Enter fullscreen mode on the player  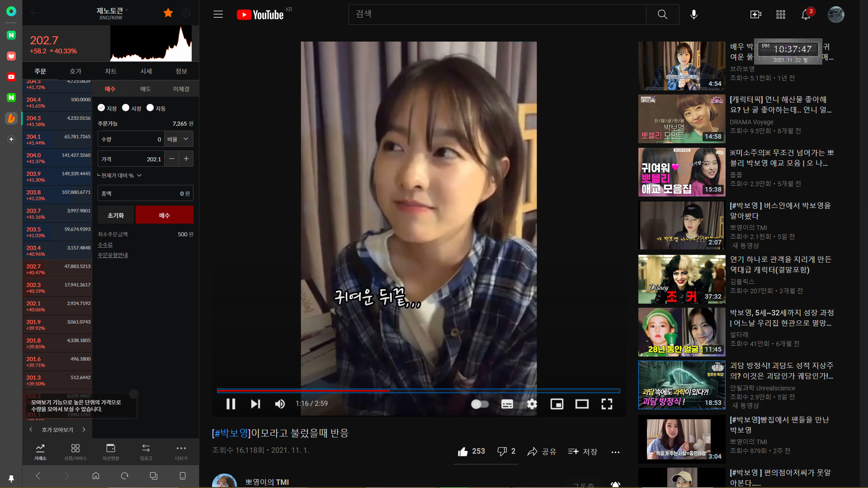point(607,404)
